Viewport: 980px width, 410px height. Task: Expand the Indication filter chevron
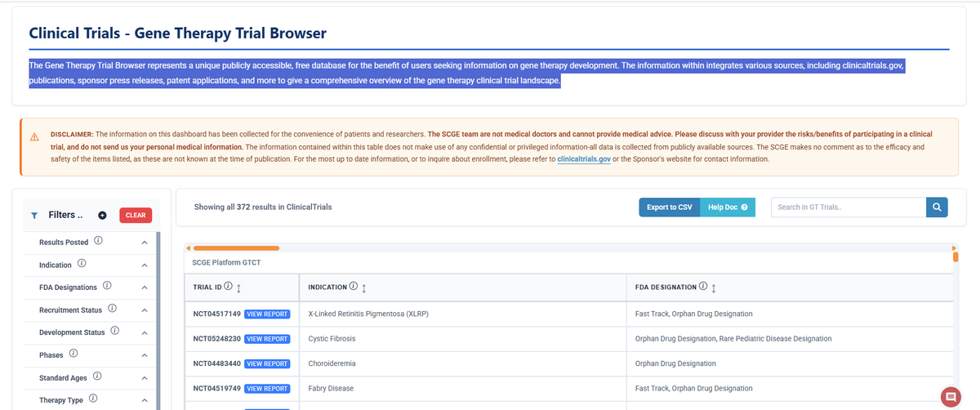point(144,265)
